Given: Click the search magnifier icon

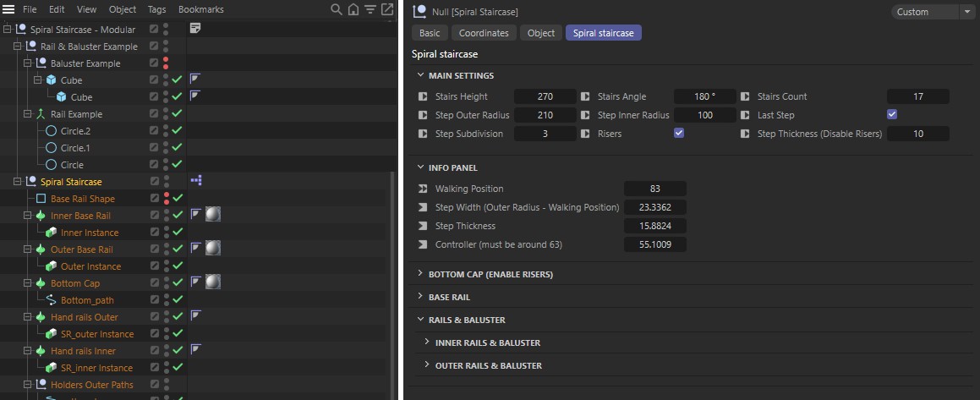Looking at the screenshot, I should [x=337, y=9].
